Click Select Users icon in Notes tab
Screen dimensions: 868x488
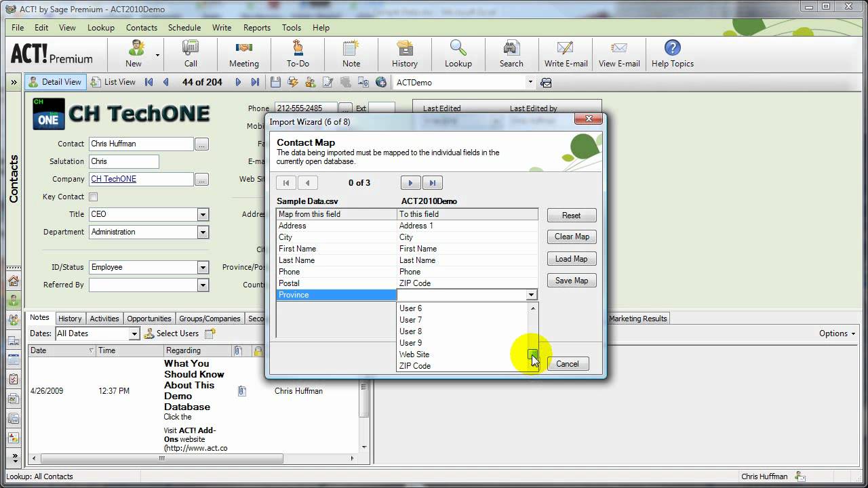click(x=149, y=333)
